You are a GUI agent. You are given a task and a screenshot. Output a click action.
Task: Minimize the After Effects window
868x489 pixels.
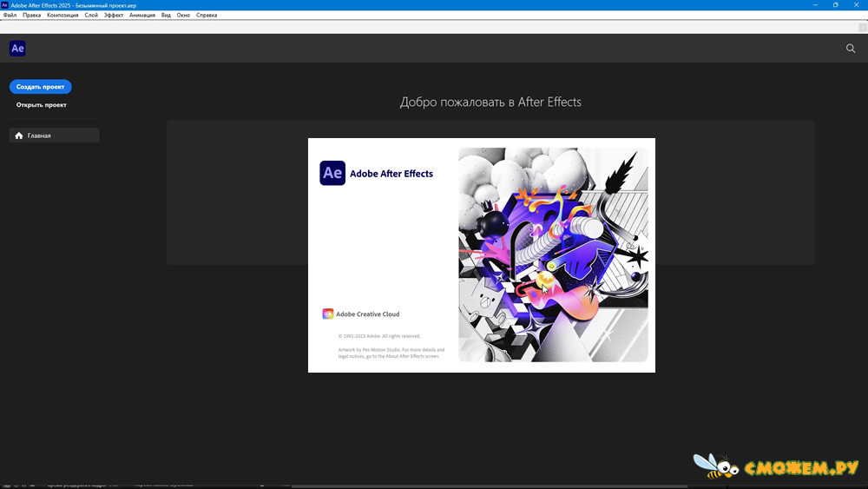[x=815, y=5]
